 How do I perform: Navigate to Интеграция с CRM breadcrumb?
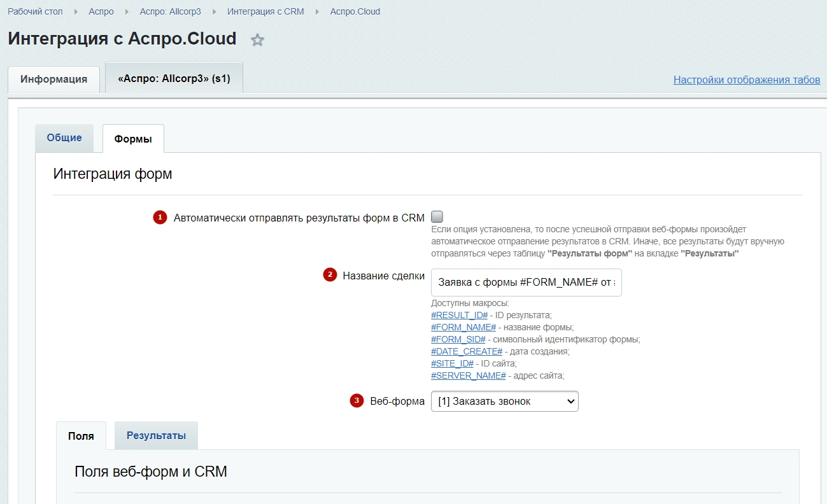[265, 11]
